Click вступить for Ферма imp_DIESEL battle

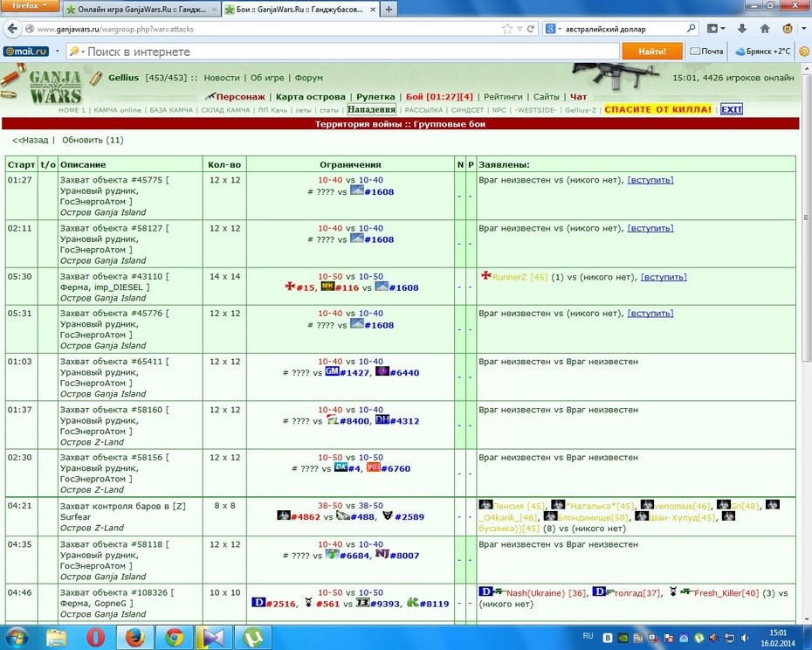click(x=664, y=277)
